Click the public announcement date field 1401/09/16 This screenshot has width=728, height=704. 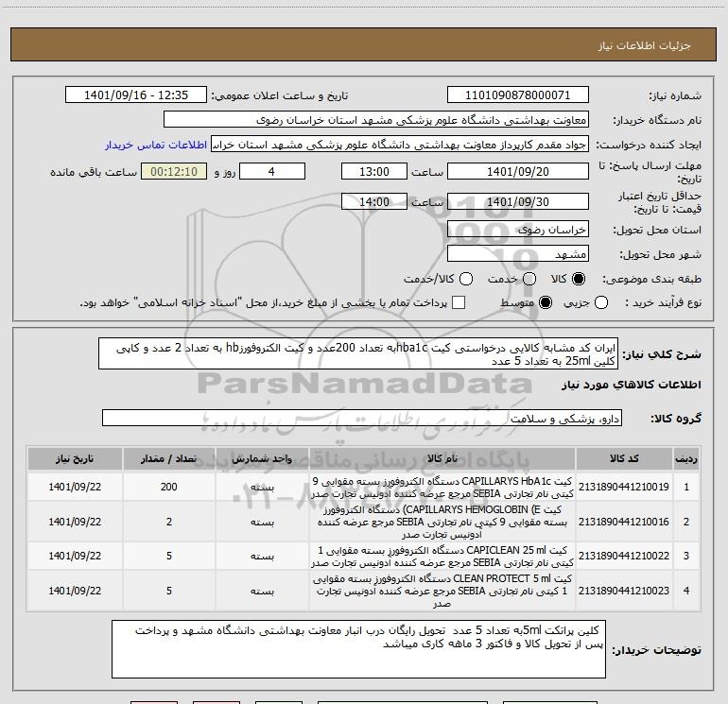[x=136, y=95]
